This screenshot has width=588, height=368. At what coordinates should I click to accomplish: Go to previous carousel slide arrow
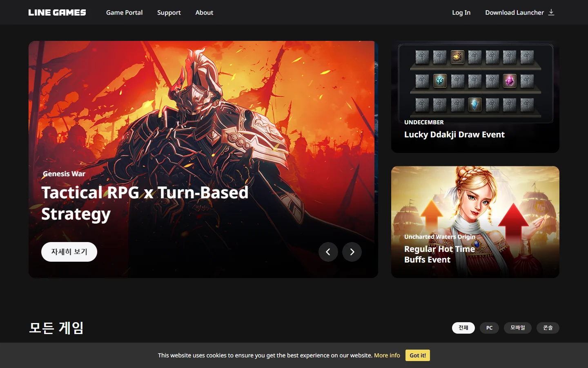pos(328,252)
